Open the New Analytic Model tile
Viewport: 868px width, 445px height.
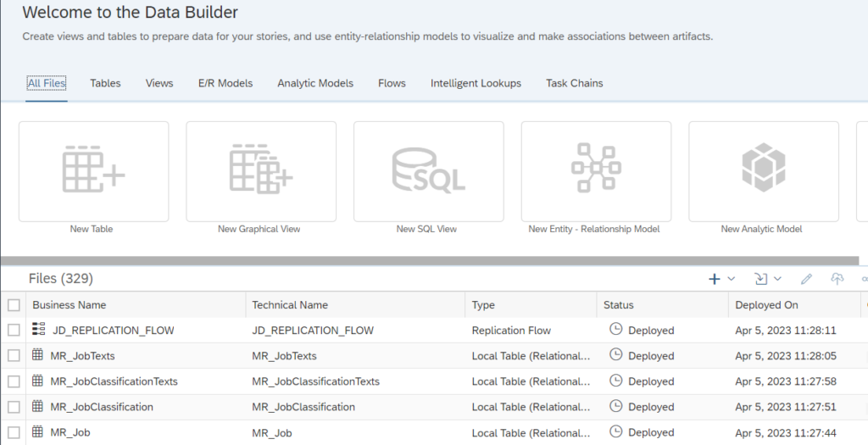pyautogui.click(x=763, y=170)
